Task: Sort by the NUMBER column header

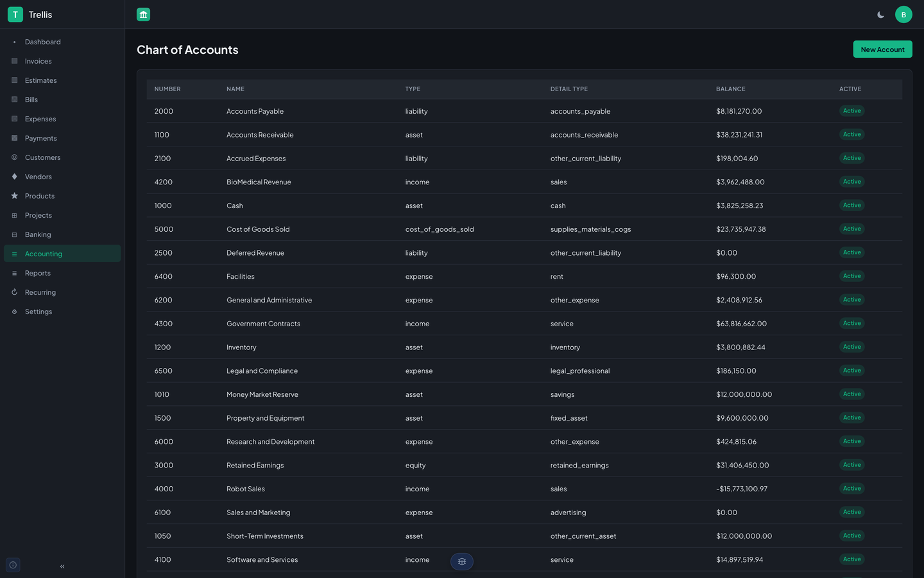Action: tap(167, 89)
